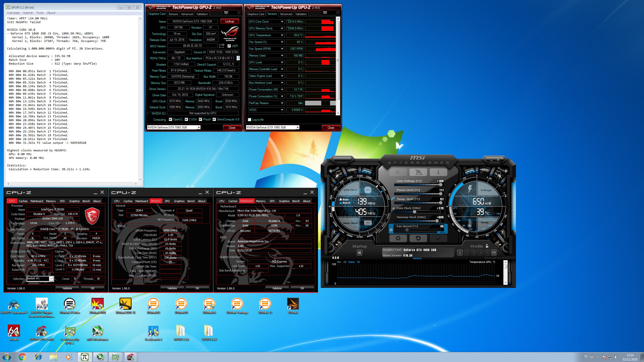
Task: Click the Afterburner apply checkmark button
Action: (x=438, y=238)
